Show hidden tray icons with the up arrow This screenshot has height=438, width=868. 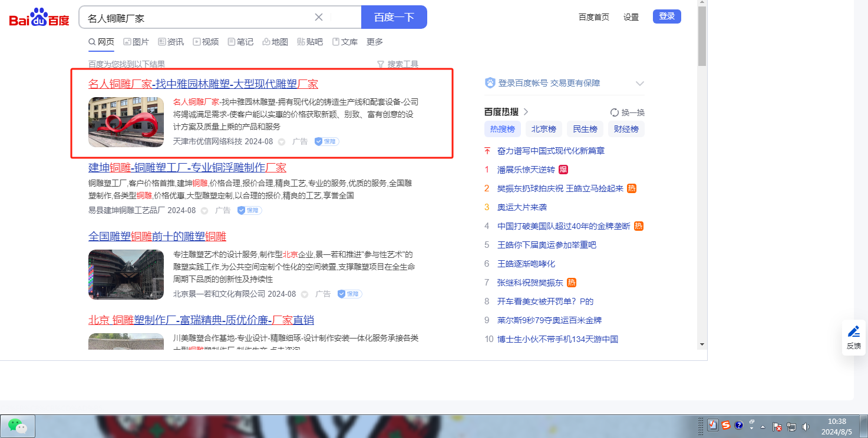coord(763,426)
